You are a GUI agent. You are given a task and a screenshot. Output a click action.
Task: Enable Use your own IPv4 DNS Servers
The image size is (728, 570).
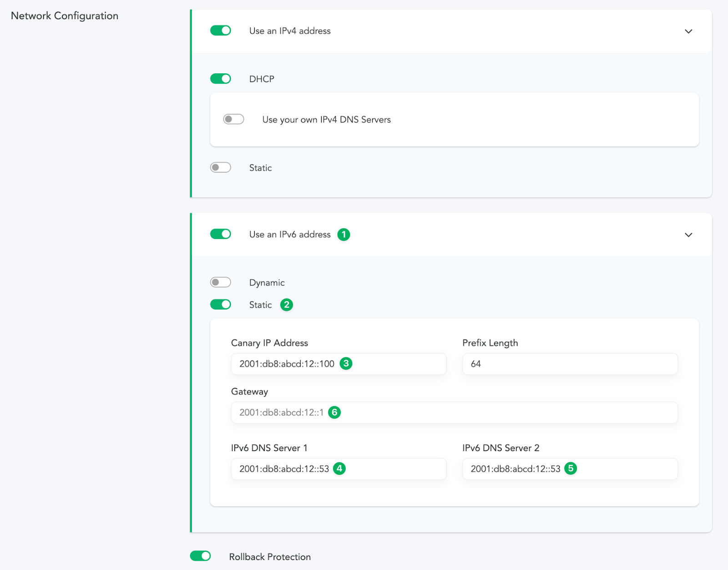tap(233, 119)
